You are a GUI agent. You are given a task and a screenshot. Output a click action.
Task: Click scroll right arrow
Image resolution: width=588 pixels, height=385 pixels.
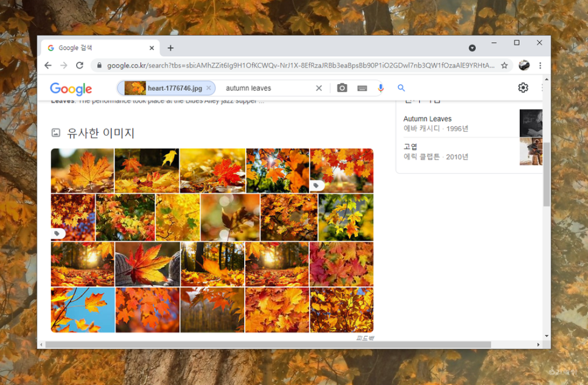[x=539, y=344]
